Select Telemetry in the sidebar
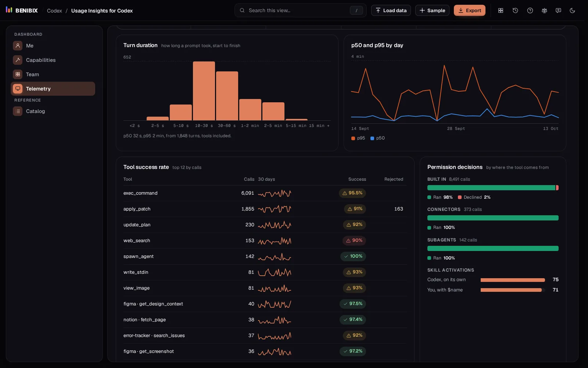Screen dimensions: 588x368 tap(53, 89)
